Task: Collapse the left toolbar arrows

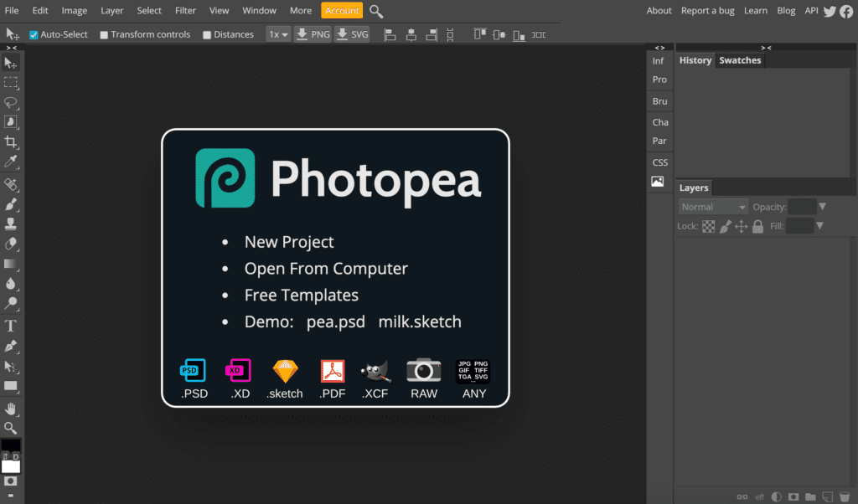Action: tap(11, 48)
